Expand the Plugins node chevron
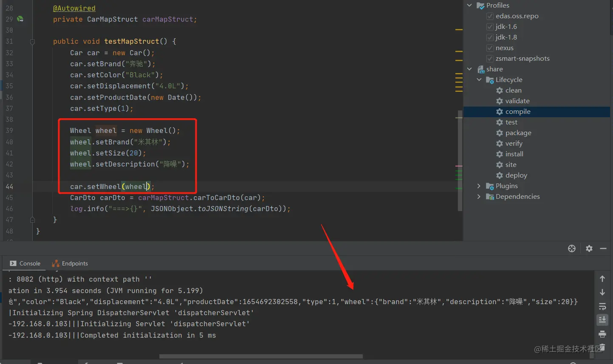Viewport: 613px width, 364px height. coord(479,186)
